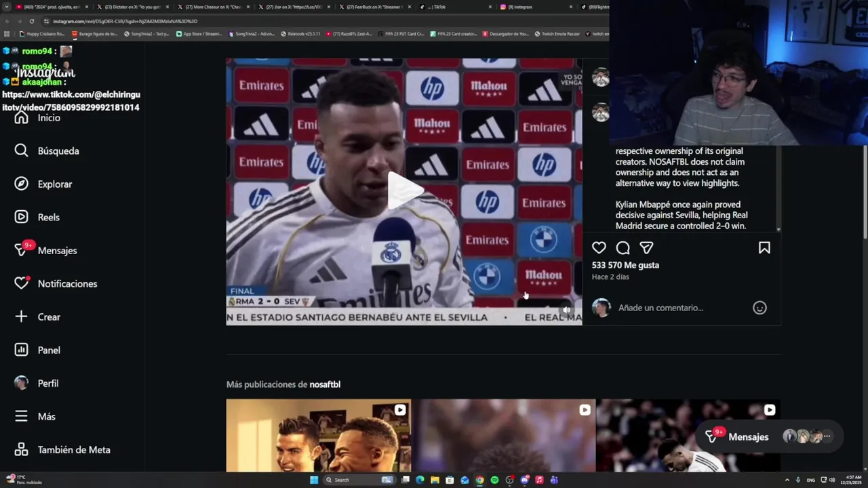The image size is (868, 488).
Task: Open Perfil avatar in sidebar
Action: pyautogui.click(x=22, y=383)
